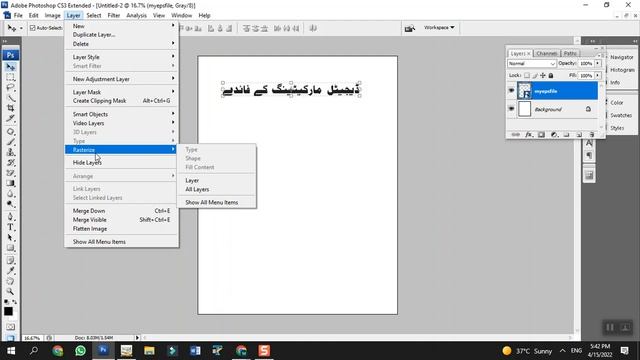The image size is (640, 360).
Task: Open the Swatches panel
Action: 621,116
